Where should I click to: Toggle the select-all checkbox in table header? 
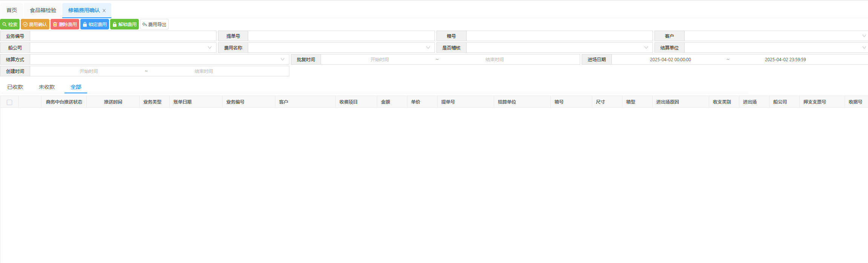point(9,102)
